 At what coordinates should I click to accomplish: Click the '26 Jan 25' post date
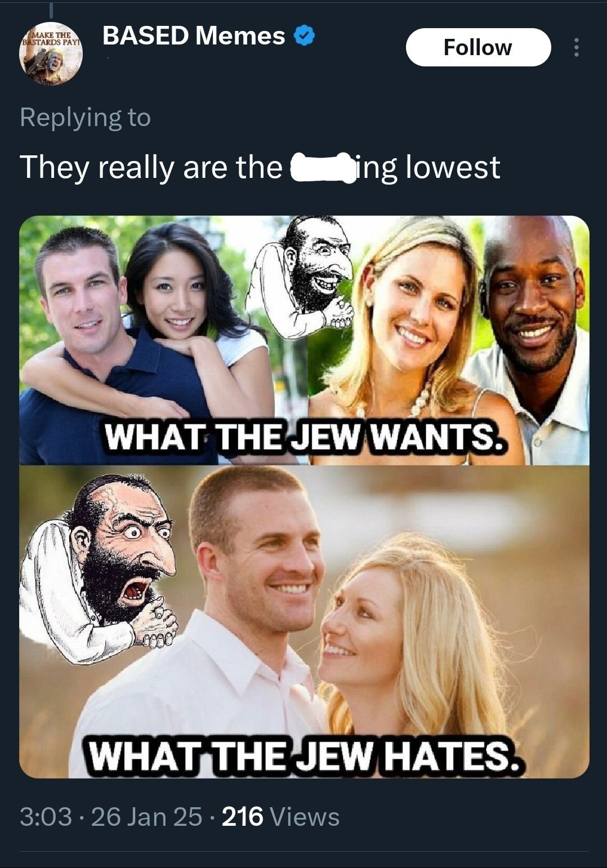tap(146, 816)
